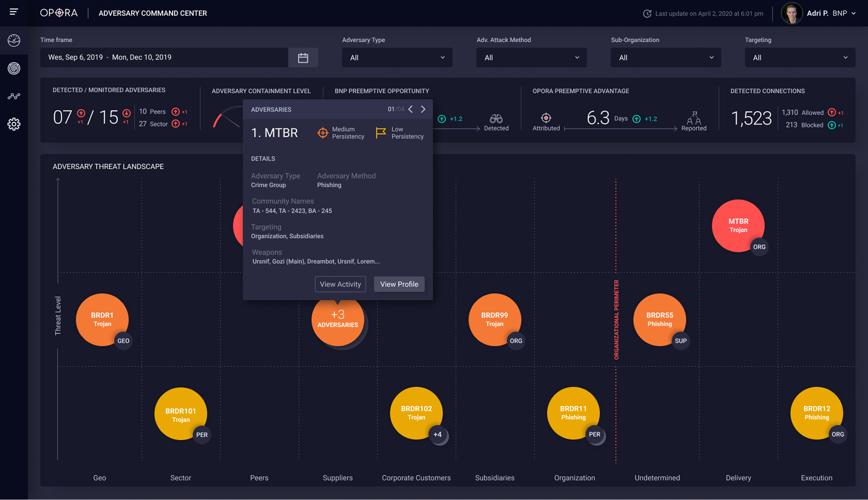The image size is (868, 500).
Task: Click the ORG badge on MTBR
Action: click(759, 247)
